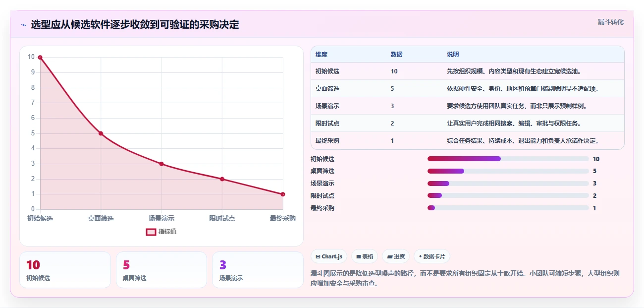Click the main title 选型应从候选软件逐步收敛

tap(135, 25)
